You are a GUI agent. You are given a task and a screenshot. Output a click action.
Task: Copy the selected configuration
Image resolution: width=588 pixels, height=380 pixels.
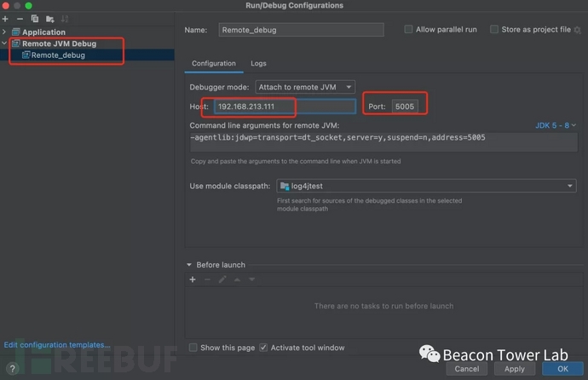pyautogui.click(x=35, y=19)
